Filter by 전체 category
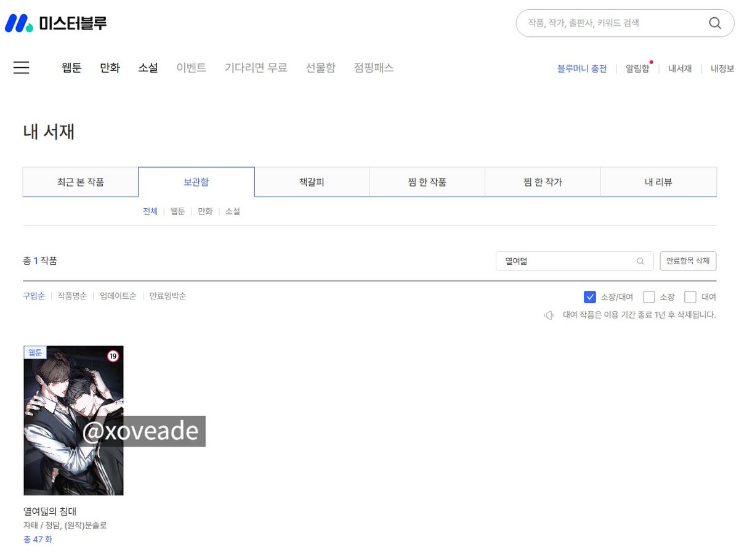The width and height of the screenshot is (739, 560). pos(150,211)
